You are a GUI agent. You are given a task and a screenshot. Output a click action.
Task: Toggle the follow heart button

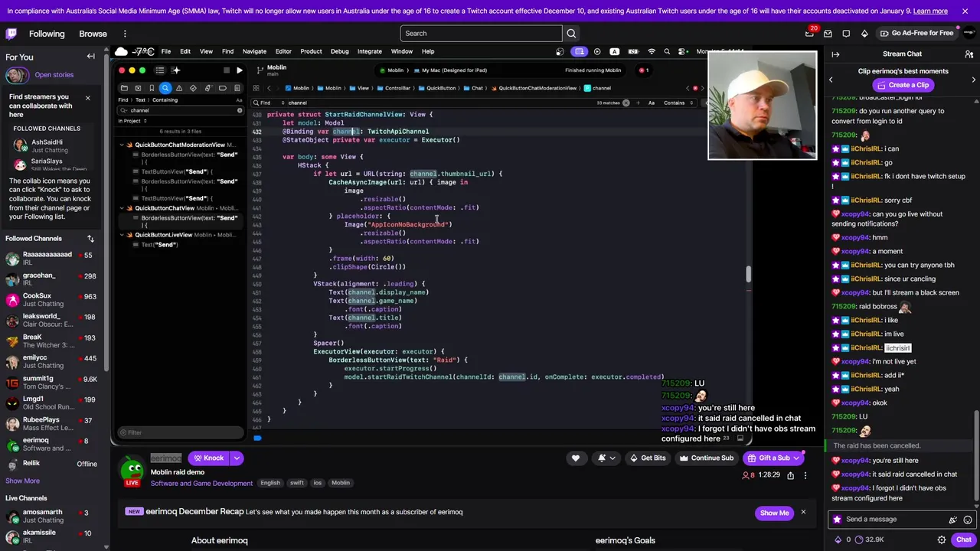[576, 458]
